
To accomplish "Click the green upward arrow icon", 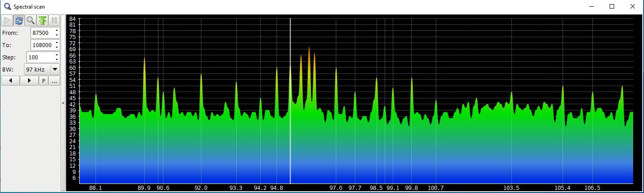I will click(x=43, y=20).
